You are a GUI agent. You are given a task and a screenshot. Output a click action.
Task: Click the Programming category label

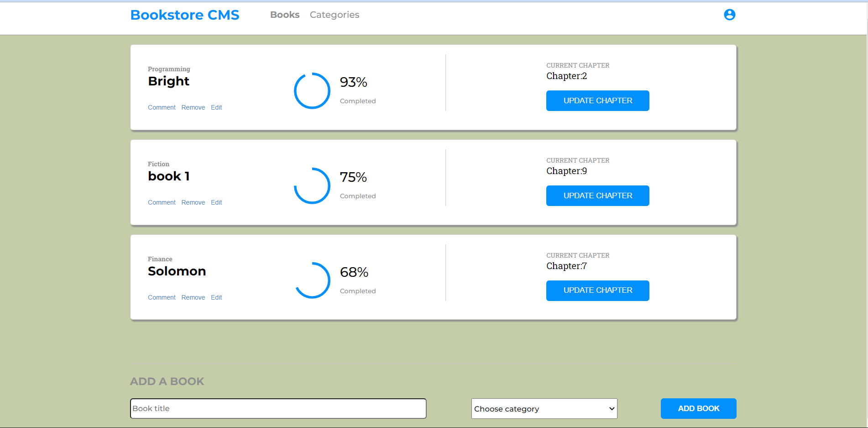click(x=169, y=69)
